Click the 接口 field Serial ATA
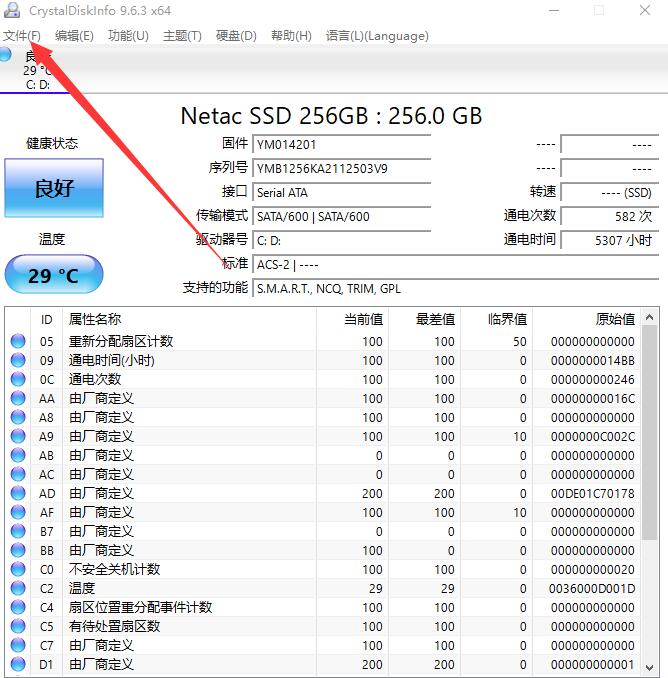The height and width of the screenshot is (678, 668). point(342,192)
